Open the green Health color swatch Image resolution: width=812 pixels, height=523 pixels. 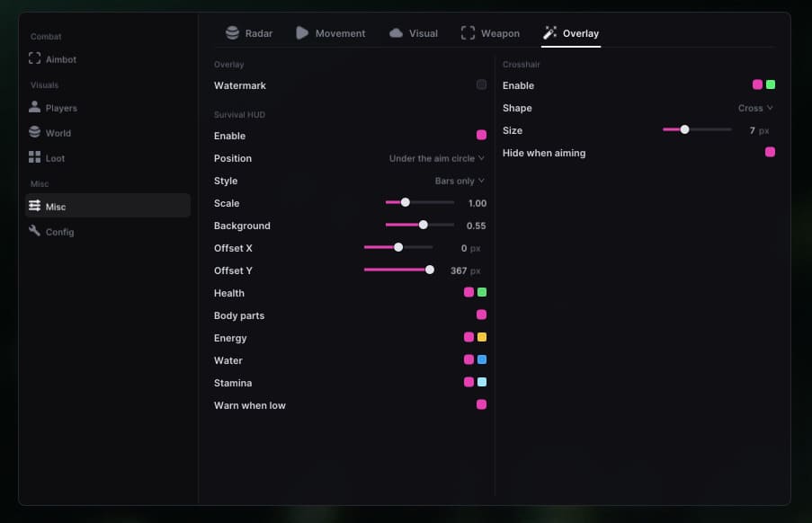pos(482,292)
